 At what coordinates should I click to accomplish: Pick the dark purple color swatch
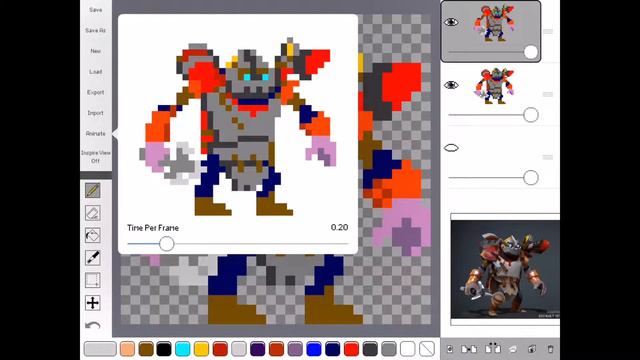click(258, 349)
